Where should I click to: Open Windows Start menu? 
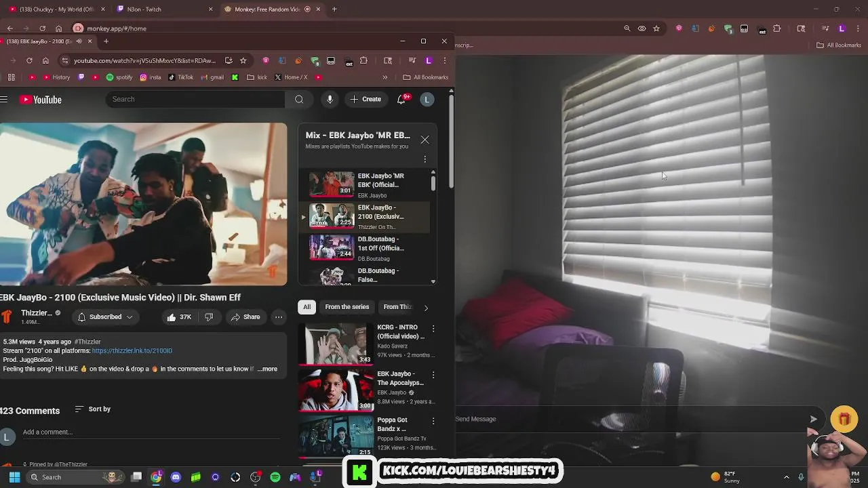14,477
